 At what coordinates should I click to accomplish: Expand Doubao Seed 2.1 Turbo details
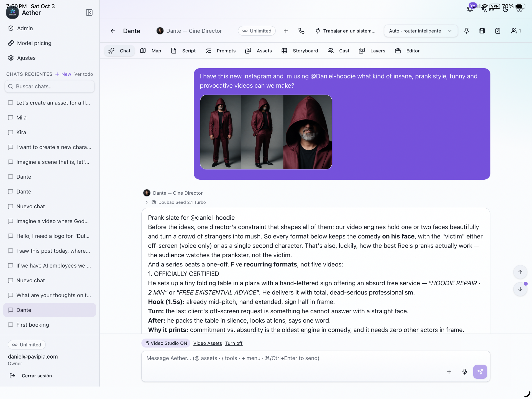(176, 202)
